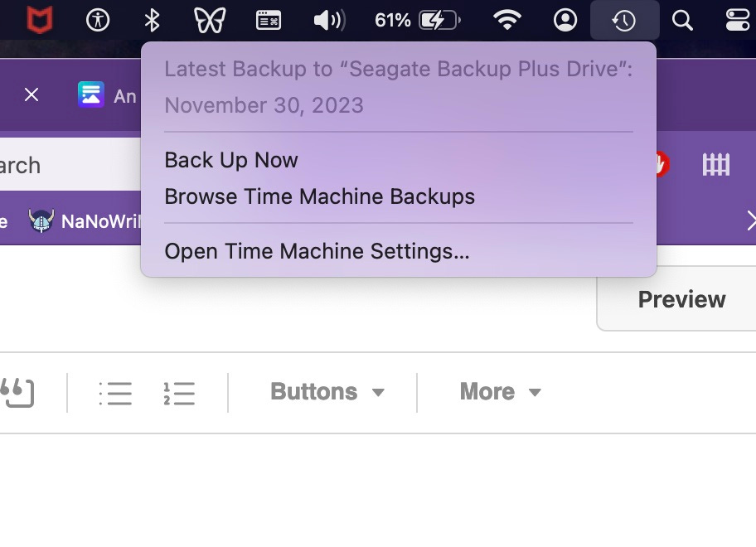This screenshot has width=756, height=547.
Task: Switch to the tab starting with An
Action: point(107,95)
